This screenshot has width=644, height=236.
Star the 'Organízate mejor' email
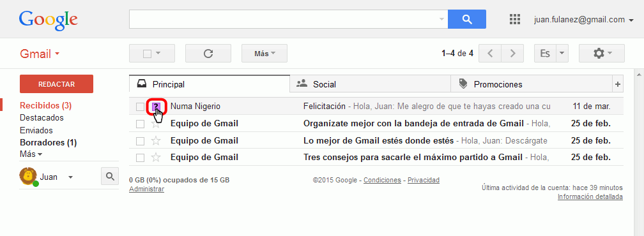[156, 124]
